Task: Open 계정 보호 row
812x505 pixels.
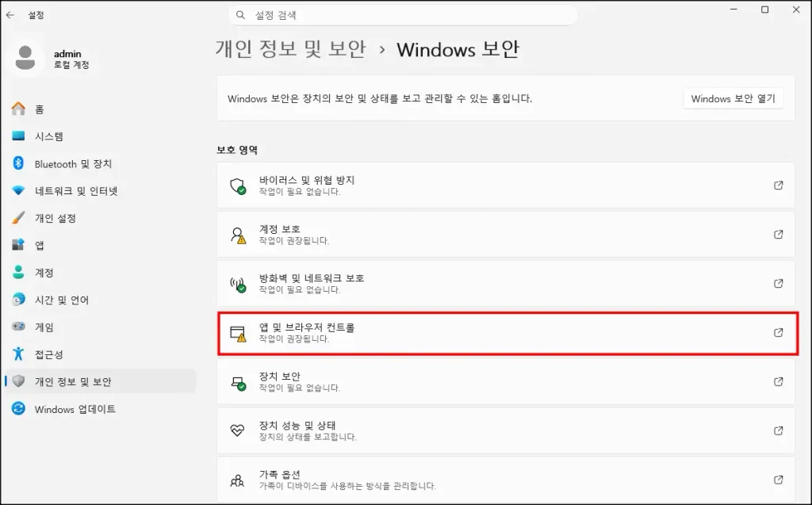Action: pyautogui.click(x=505, y=234)
